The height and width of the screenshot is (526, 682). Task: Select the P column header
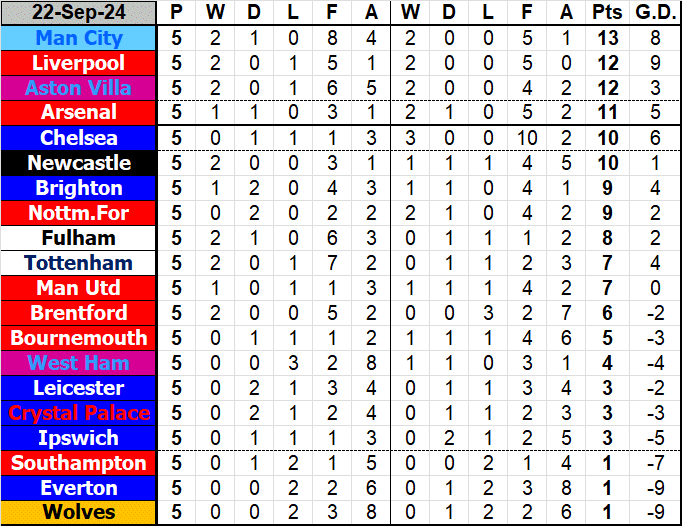point(177,13)
